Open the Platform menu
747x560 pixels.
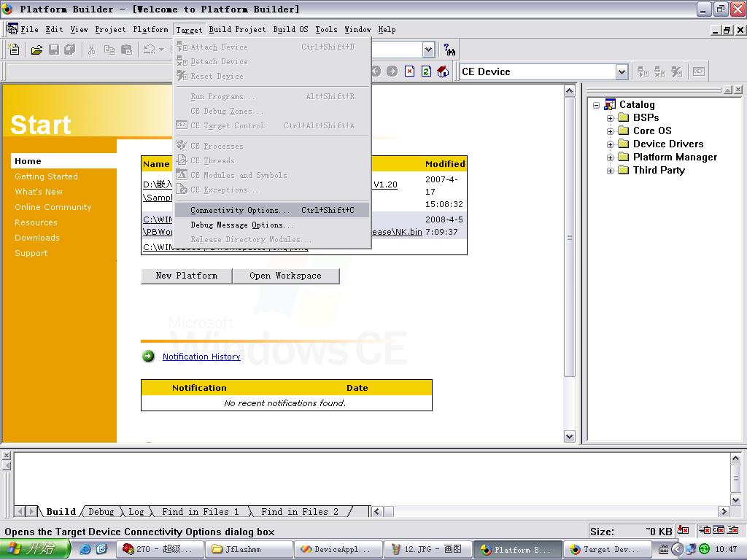150,29
